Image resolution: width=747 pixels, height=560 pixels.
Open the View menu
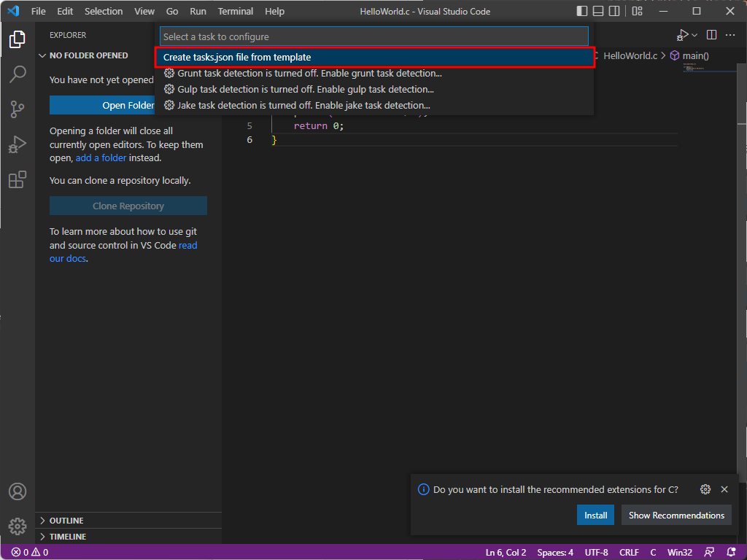pyautogui.click(x=144, y=11)
